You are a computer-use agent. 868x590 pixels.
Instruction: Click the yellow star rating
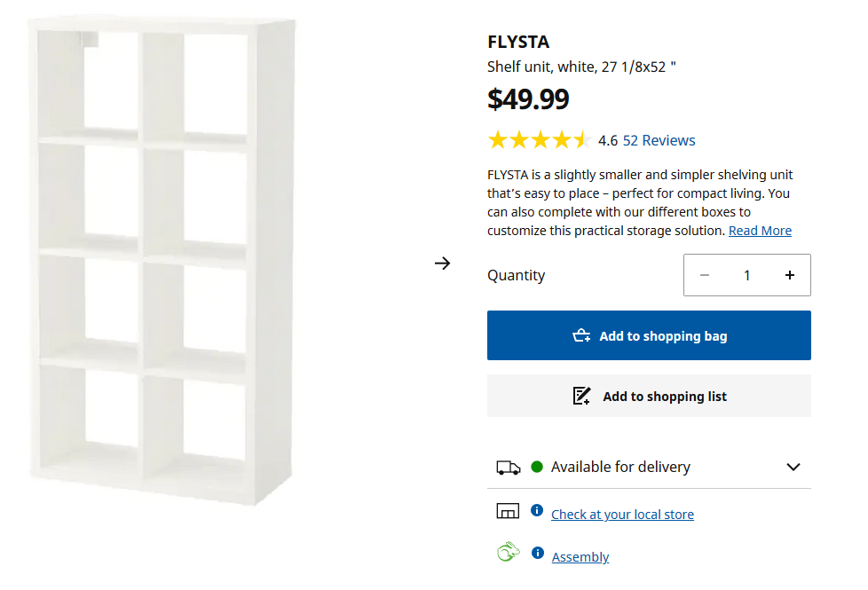538,140
